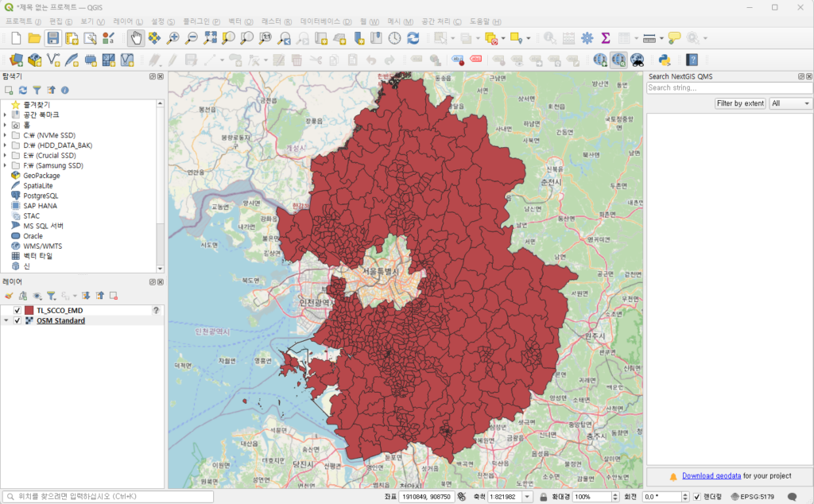This screenshot has width=814, height=504.
Task: Expand the C:₩ (NVMe SSD) drive
Action: click(x=5, y=135)
